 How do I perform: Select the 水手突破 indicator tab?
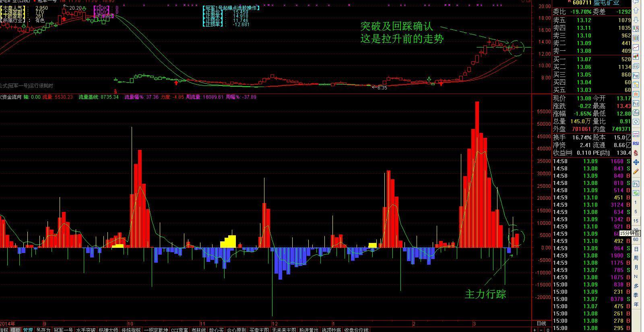tap(86, 329)
